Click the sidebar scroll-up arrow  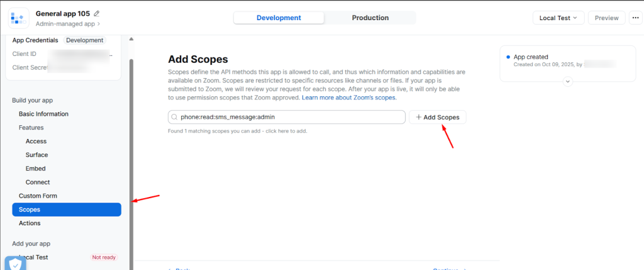click(131, 39)
